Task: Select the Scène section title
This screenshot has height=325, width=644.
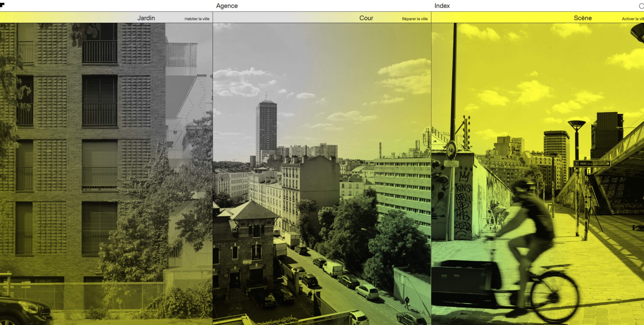Action: pos(582,18)
